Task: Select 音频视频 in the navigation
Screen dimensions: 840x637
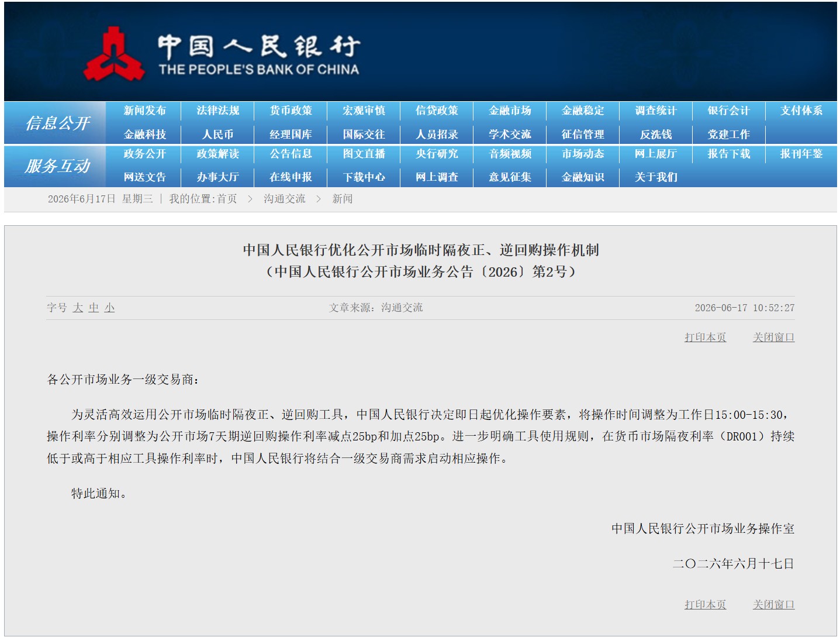Action: [510, 154]
